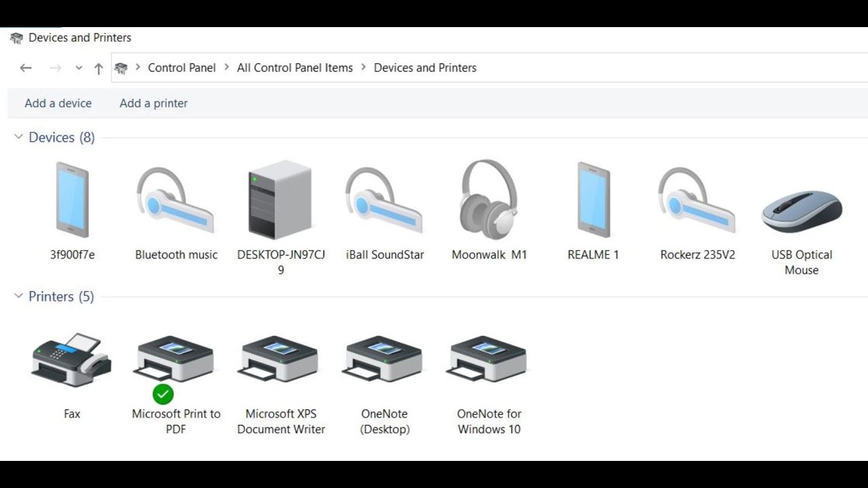
Task: Expand the chevron after Control Panel in breadcrumb
Action: coord(227,68)
